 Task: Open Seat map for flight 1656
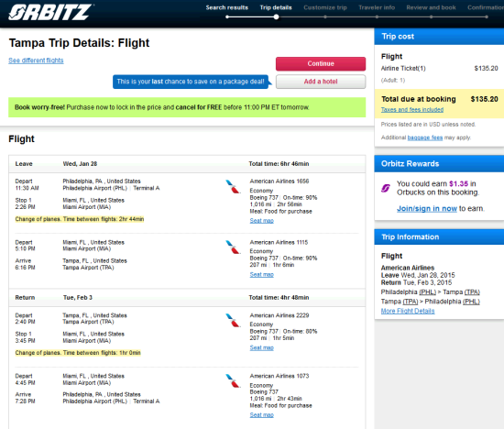click(262, 221)
